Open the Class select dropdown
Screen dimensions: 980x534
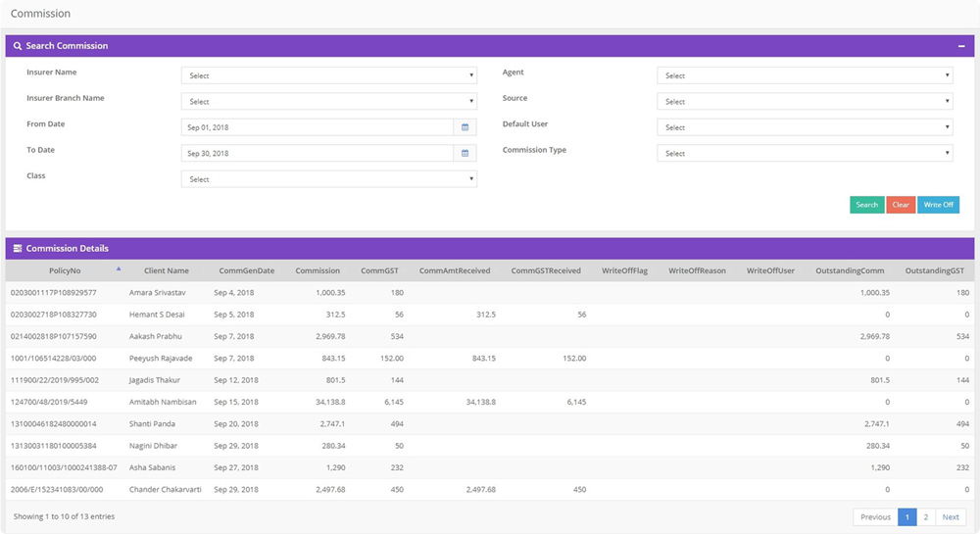pos(328,179)
